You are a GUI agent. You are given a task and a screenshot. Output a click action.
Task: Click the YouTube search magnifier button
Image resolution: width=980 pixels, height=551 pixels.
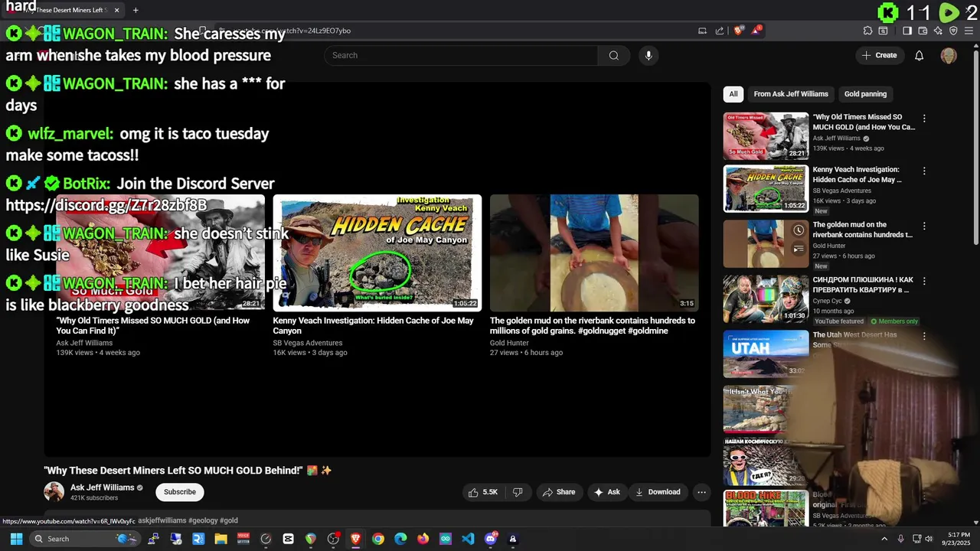point(613,55)
